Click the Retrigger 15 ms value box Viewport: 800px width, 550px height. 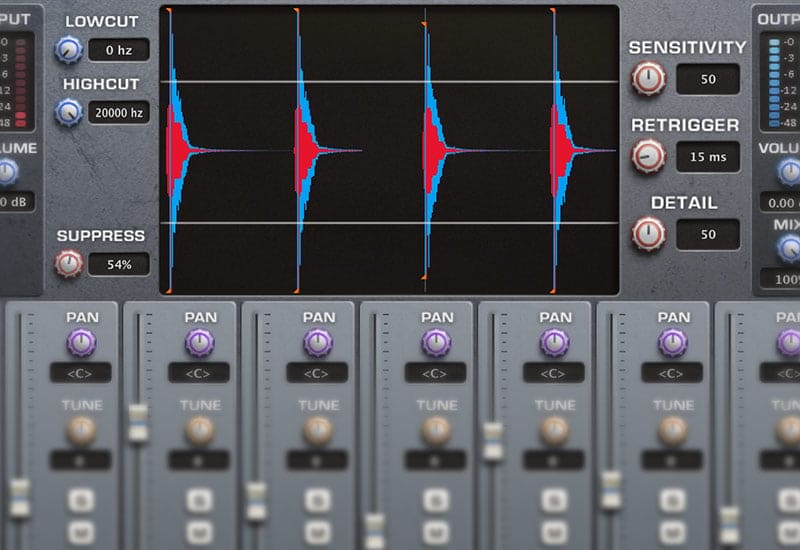click(x=708, y=156)
